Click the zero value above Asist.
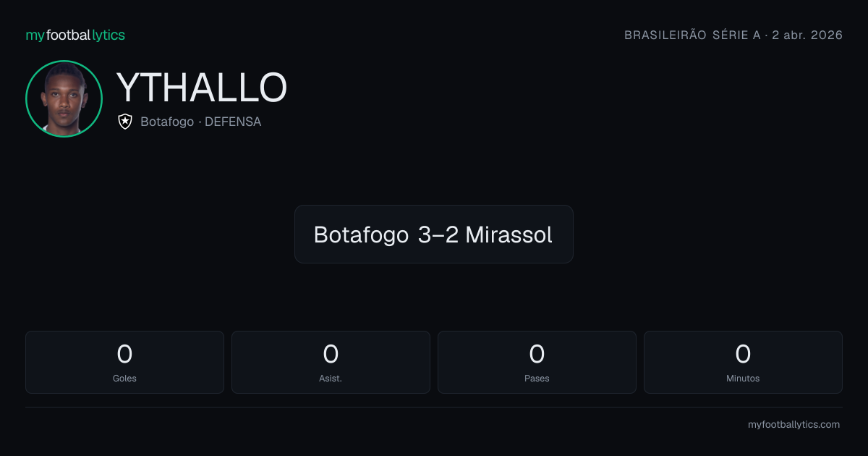The width and height of the screenshot is (868, 456). click(331, 354)
